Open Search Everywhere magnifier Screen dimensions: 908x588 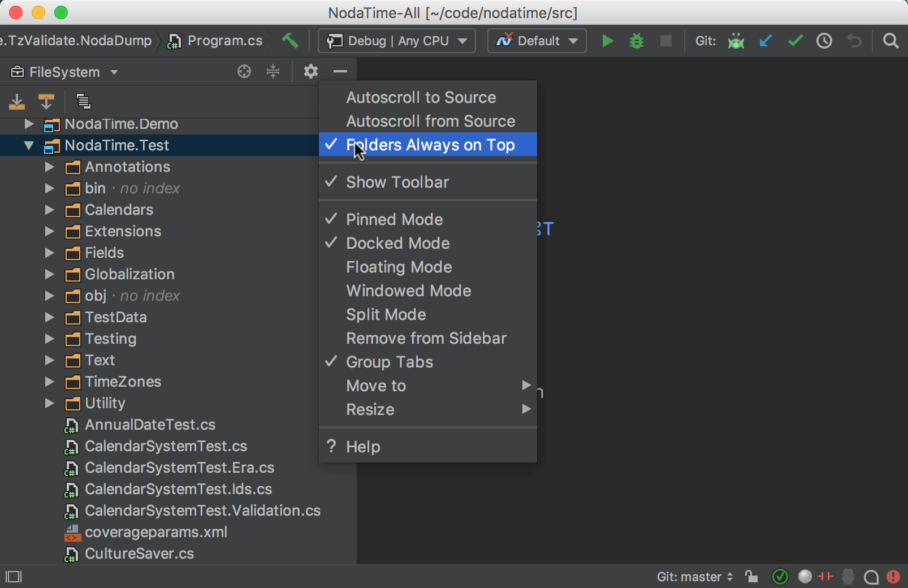tap(890, 41)
